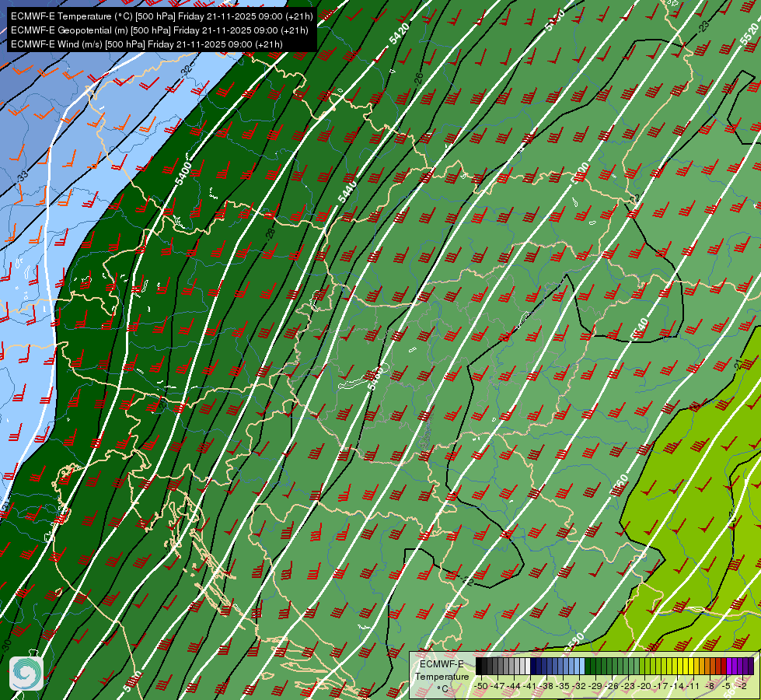The width and height of the screenshot is (761, 700).
Task: Select the ECMWF-E Geopotential header line
Action: (159, 30)
